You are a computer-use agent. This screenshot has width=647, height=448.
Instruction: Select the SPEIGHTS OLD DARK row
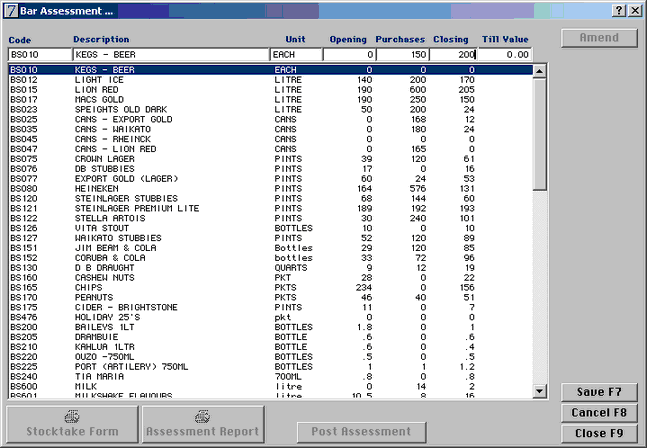[271, 109]
